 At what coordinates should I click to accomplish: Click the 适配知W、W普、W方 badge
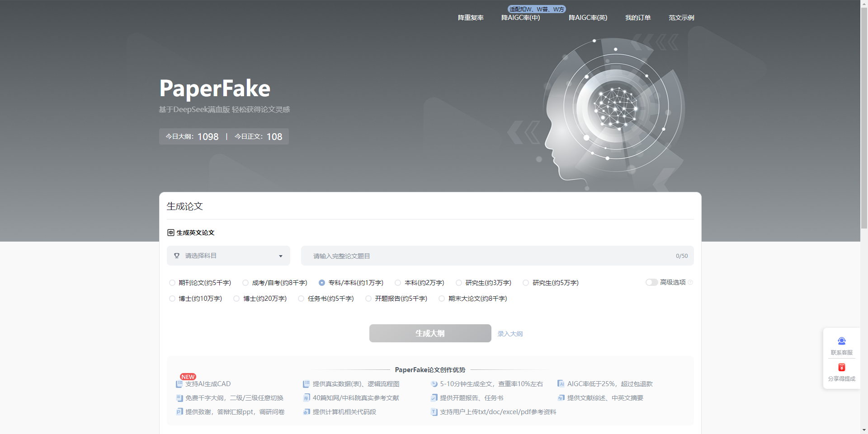point(537,9)
